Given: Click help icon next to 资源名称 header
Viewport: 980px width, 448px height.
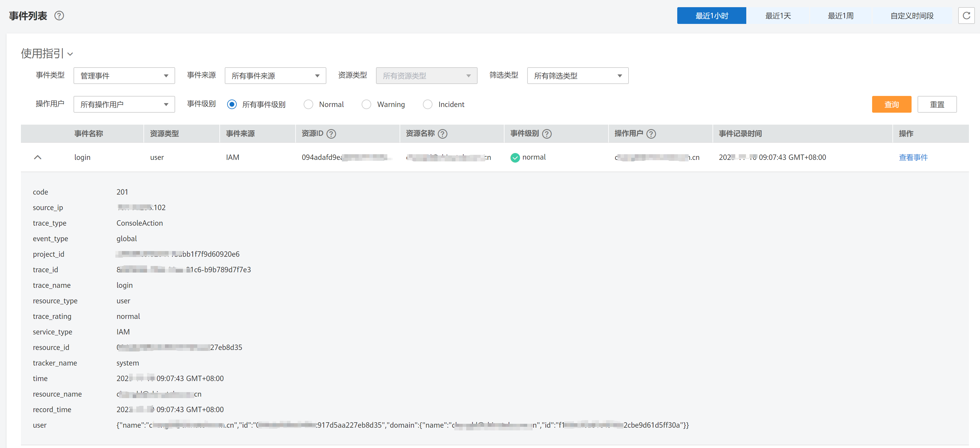Looking at the screenshot, I should point(442,134).
